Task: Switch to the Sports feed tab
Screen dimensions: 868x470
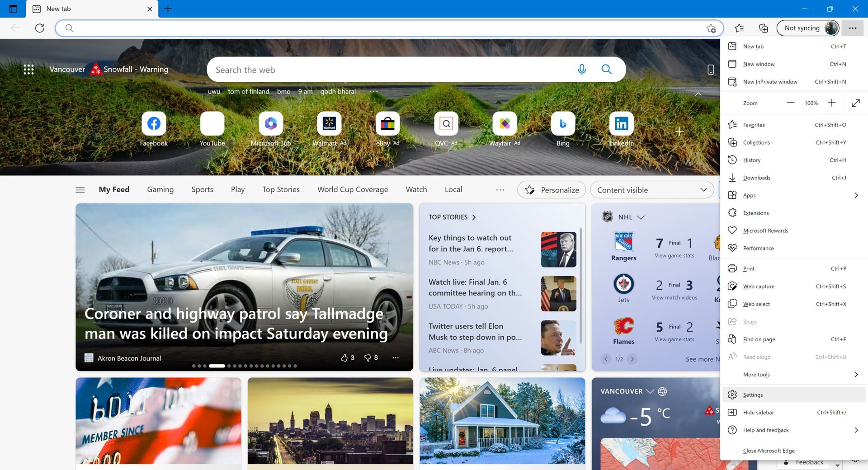Action: click(x=202, y=190)
